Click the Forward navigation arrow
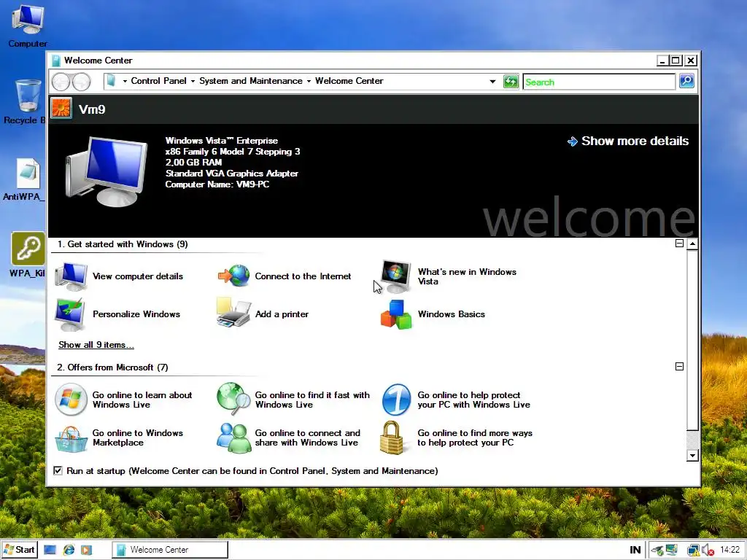The image size is (747, 560). point(82,82)
